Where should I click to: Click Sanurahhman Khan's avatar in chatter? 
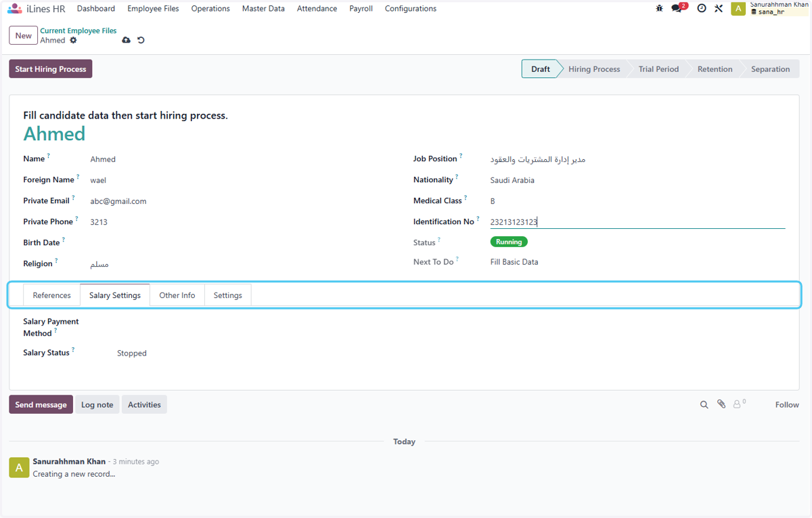pos(19,467)
